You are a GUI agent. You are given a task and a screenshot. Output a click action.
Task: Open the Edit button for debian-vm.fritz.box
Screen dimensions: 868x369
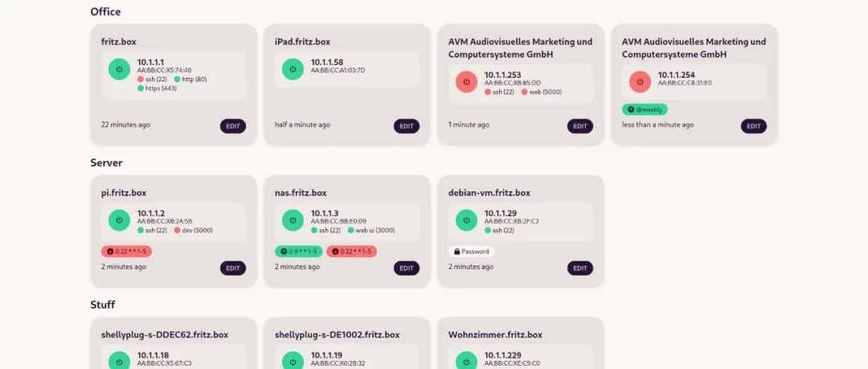pos(580,269)
